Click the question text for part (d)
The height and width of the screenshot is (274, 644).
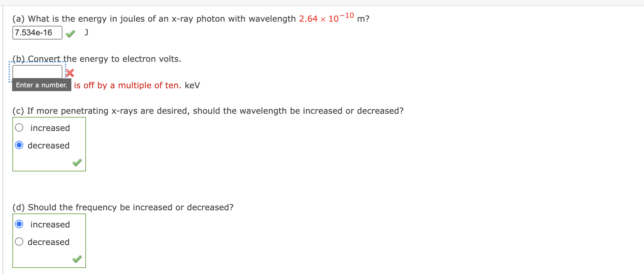[123, 207]
